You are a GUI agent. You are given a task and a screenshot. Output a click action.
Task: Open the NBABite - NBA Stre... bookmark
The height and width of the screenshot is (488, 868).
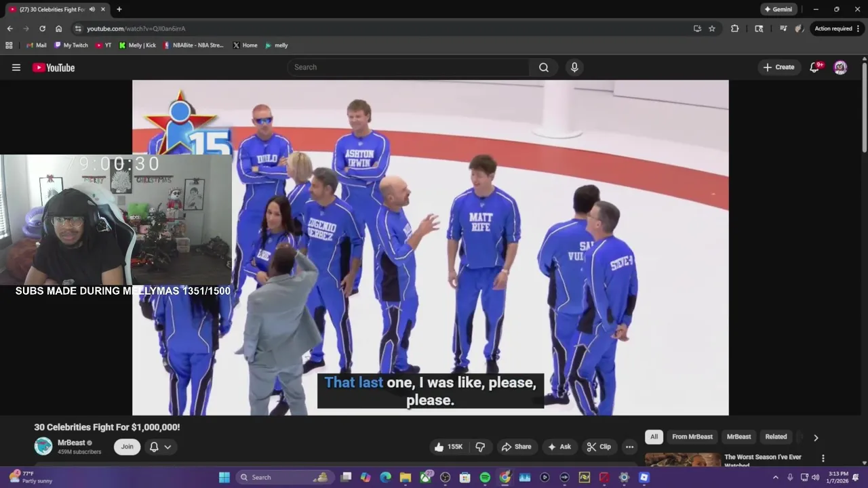pyautogui.click(x=193, y=45)
